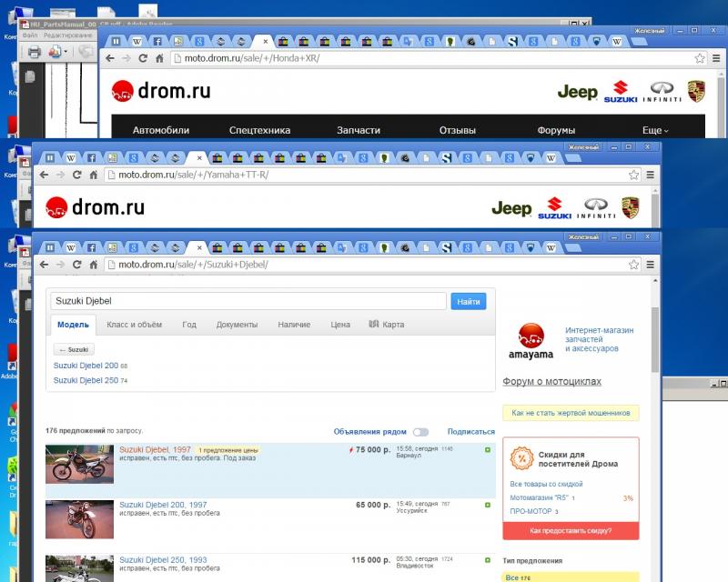Go back in the Yamaha TT-R browser window

click(44, 175)
